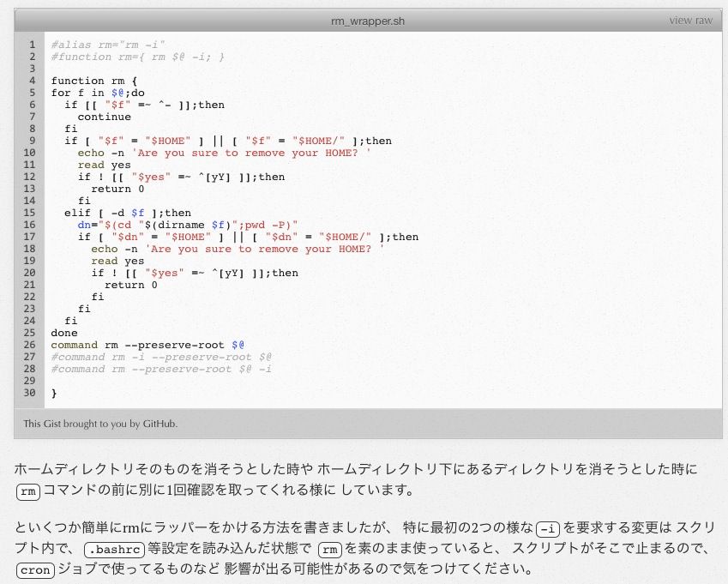Open the GitHub link in gist footer

coord(159,424)
